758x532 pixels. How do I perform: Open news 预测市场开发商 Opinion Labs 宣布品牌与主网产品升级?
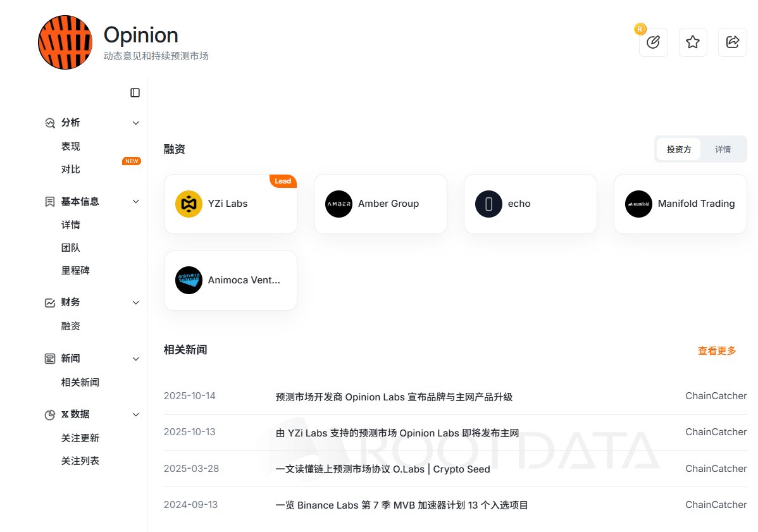(x=394, y=397)
